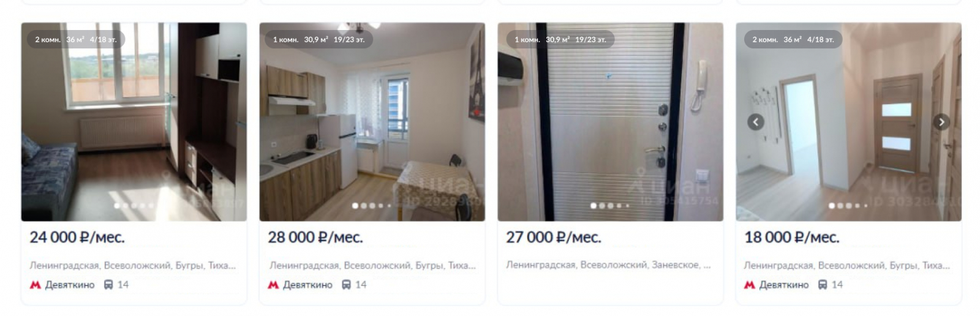980x316 pixels.
Task: Open living room photo with blue sofa
Action: point(134,122)
